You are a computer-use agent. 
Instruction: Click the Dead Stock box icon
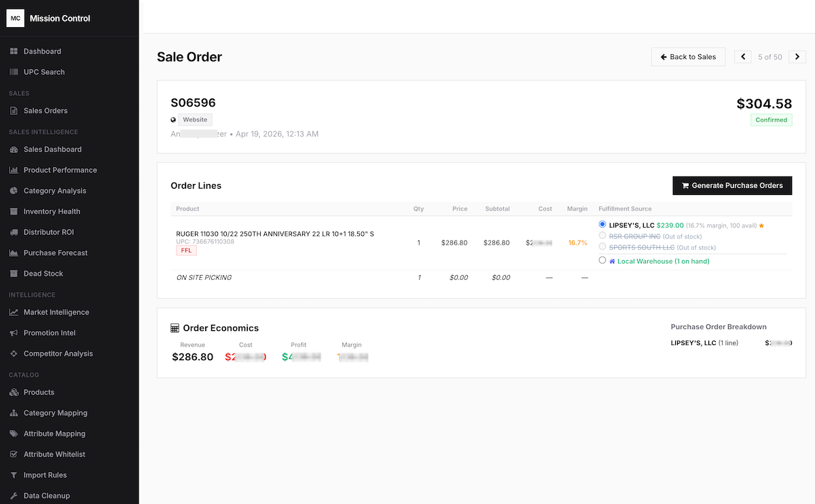pos(14,274)
